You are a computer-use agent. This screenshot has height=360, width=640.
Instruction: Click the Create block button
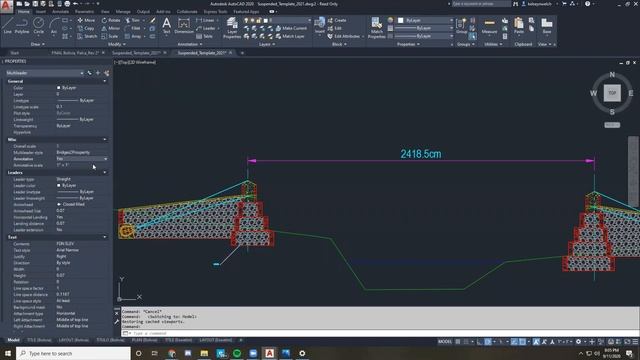pyautogui.click(x=337, y=20)
